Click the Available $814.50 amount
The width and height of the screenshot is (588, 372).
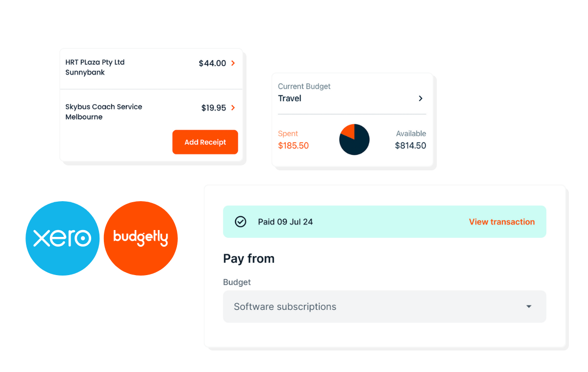click(x=411, y=145)
